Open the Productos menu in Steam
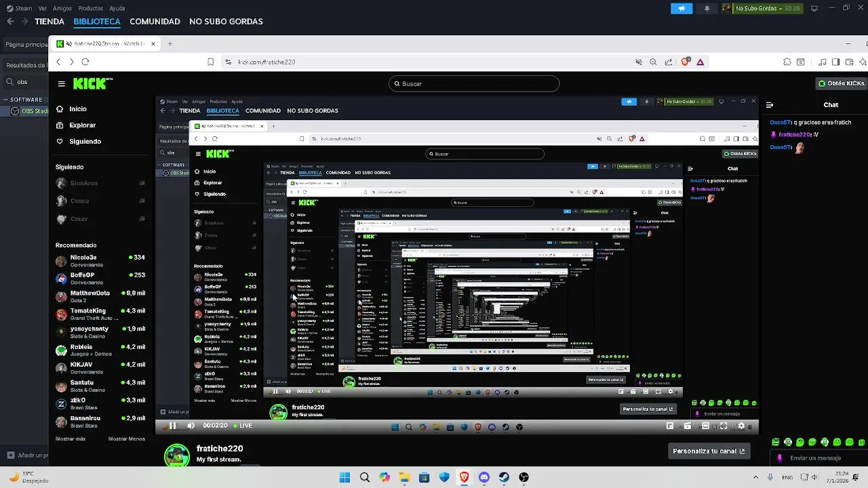Screen dimensions: 868x488 90,8
